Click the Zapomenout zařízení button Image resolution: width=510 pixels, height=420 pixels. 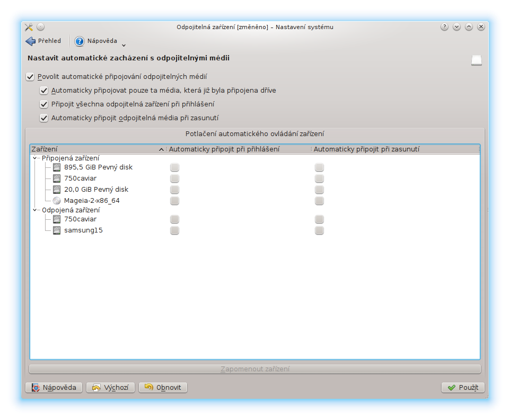pyautogui.click(x=255, y=369)
